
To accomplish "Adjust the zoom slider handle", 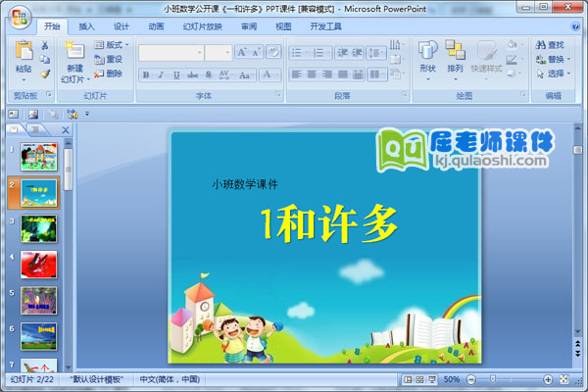I will pyautogui.click(x=493, y=379).
